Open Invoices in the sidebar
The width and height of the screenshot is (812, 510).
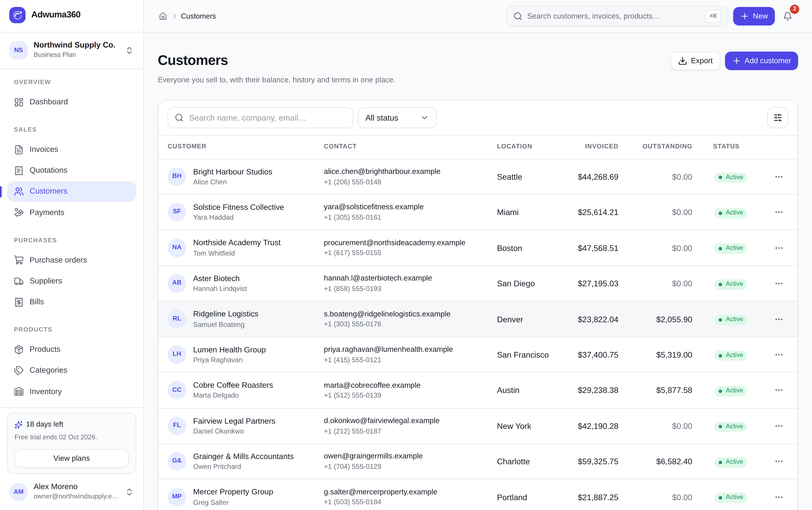click(x=72, y=149)
